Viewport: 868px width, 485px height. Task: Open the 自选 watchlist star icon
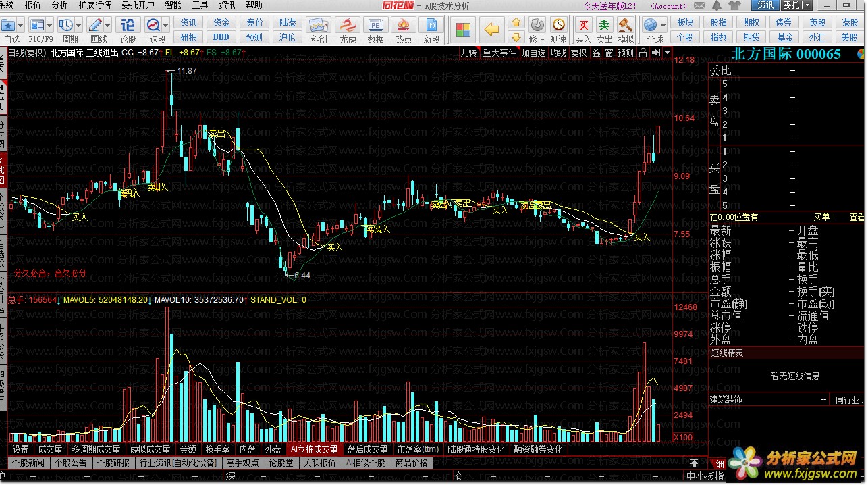pos(8,25)
